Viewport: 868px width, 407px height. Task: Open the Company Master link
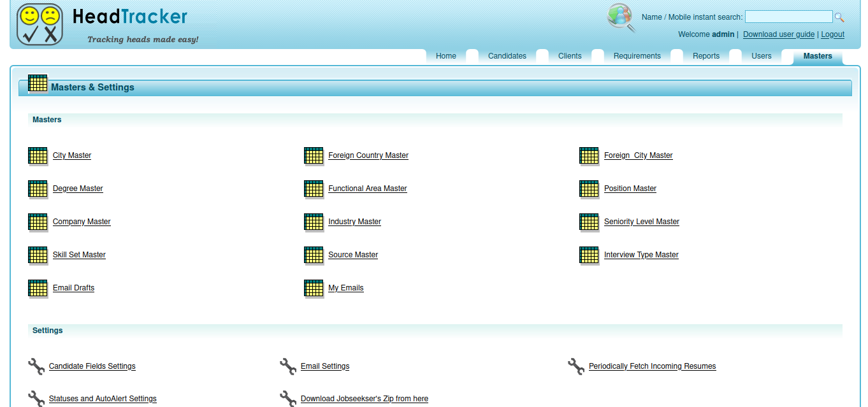point(82,222)
